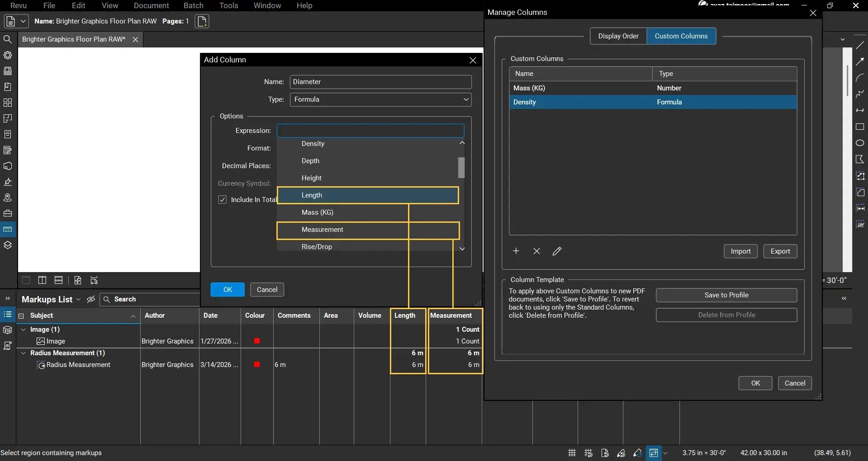The width and height of the screenshot is (868, 461).
Task: Open the Synchronize Views dropdown chevron
Action: pyautogui.click(x=666, y=453)
